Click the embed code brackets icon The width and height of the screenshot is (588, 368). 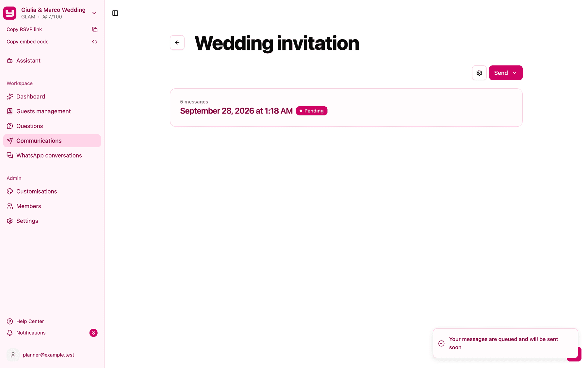coord(95,42)
